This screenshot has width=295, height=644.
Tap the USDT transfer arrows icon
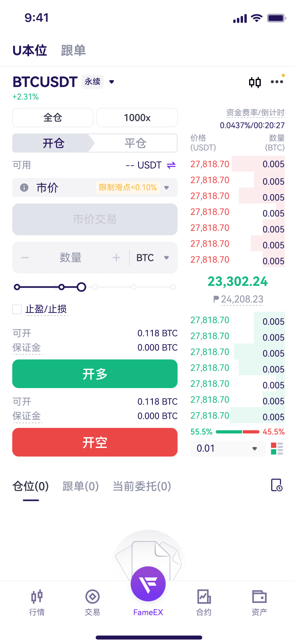click(x=171, y=165)
